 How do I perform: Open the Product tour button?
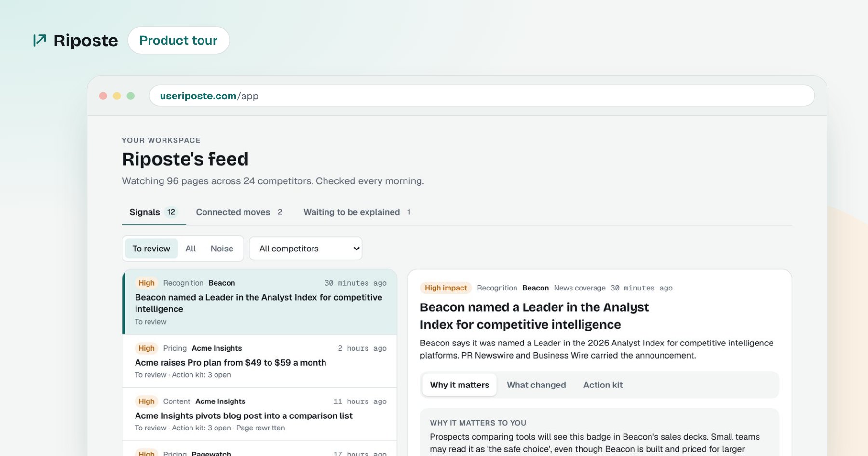(x=178, y=40)
